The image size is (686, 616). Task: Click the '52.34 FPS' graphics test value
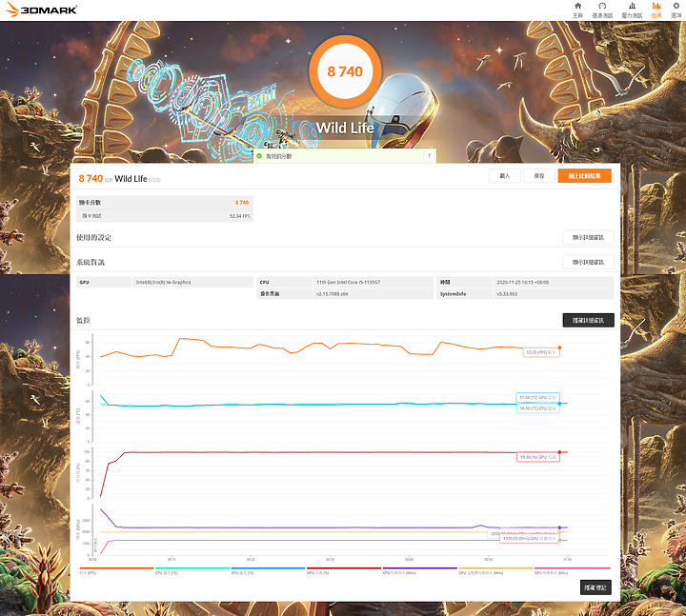(x=240, y=216)
